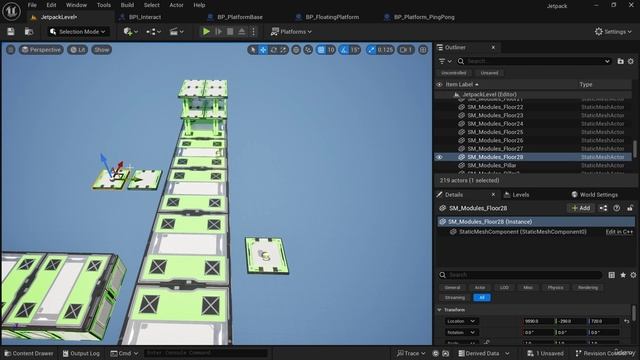Image resolution: width=640 pixels, height=360 pixels.
Task: Open the play mode options menu
Action: [x=253, y=31]
